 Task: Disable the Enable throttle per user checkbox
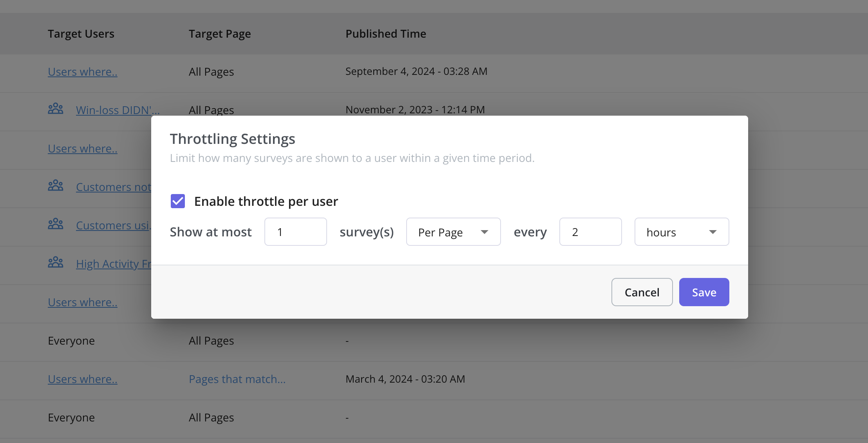178,201
